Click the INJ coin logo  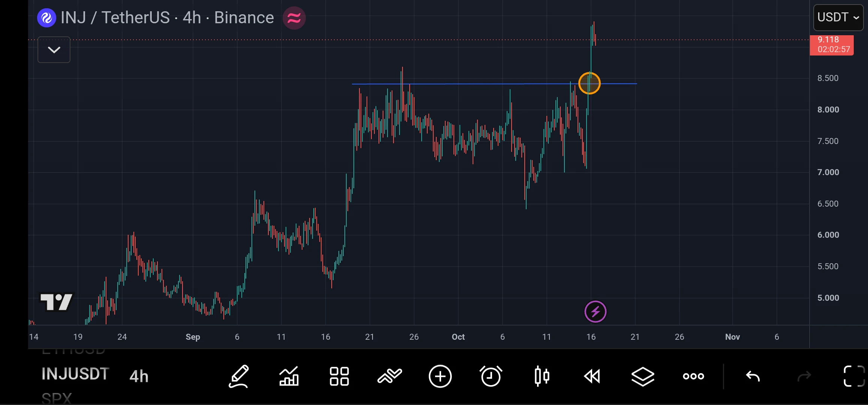(46, 18)
